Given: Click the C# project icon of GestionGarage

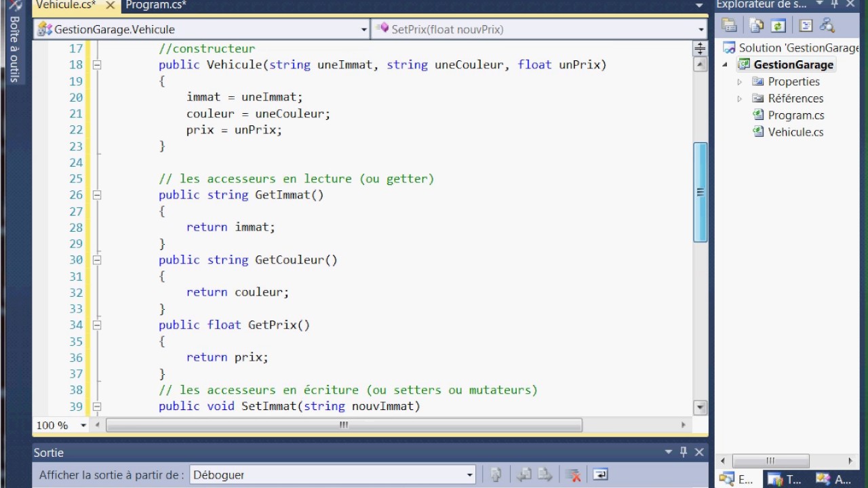Looking at the screenshot, I should pyautogui.click(x=745, y=64).
